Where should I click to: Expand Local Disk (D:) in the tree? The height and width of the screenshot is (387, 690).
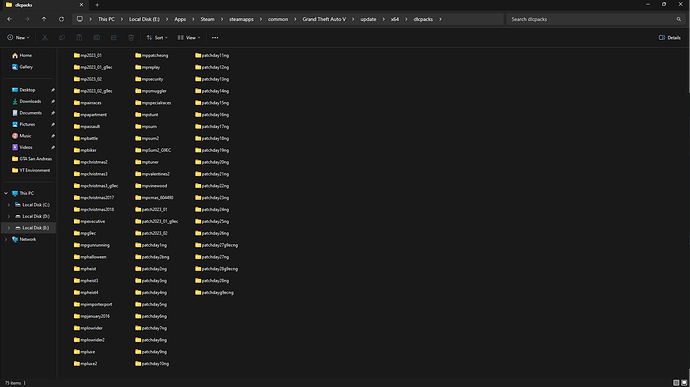pyautogui.click(x=9, y=216)
